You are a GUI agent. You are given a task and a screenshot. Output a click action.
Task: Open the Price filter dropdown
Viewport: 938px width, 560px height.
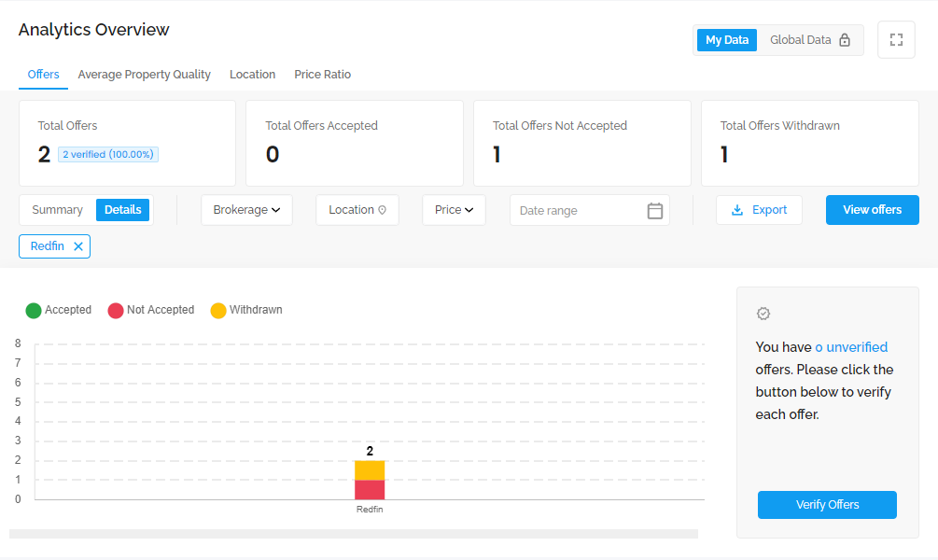[454, 210]
